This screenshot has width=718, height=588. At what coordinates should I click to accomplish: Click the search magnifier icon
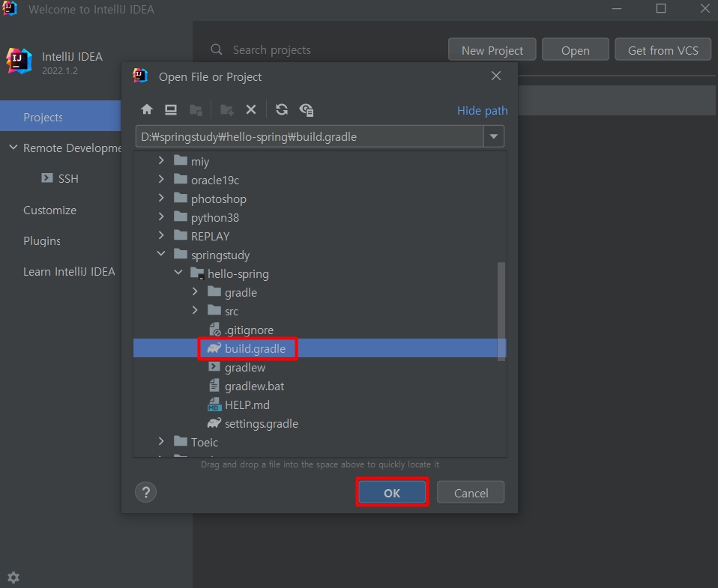point(217,49)
